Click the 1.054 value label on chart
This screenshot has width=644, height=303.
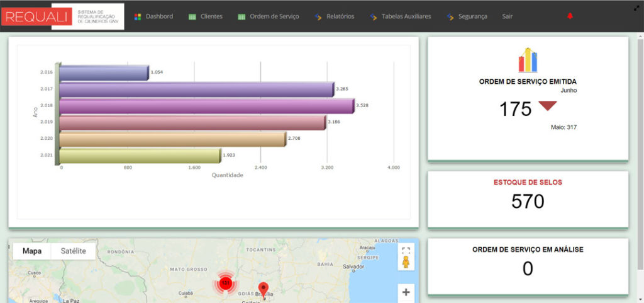pyautogui.click(x=157, y=72)
